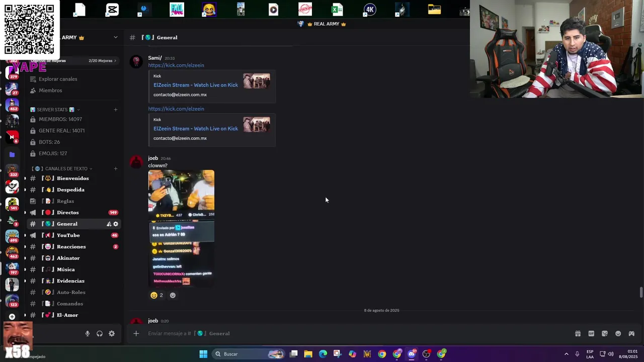Open the Comandos channel

[70, 304]
